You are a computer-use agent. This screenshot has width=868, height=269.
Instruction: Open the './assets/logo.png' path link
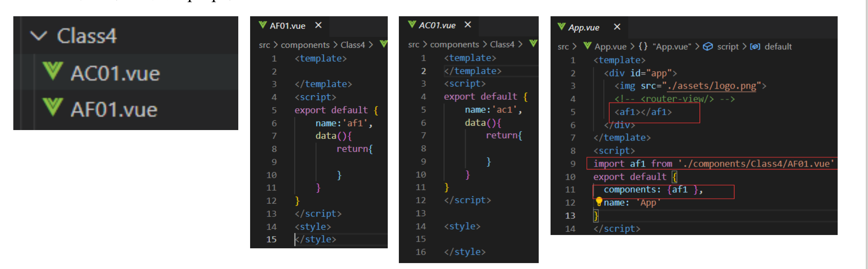click(711, 86)
